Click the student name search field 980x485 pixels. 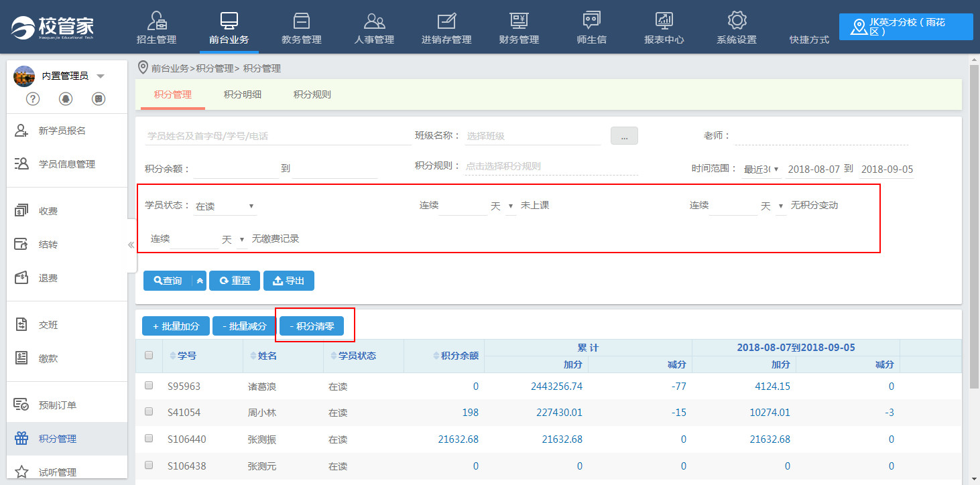278,136
